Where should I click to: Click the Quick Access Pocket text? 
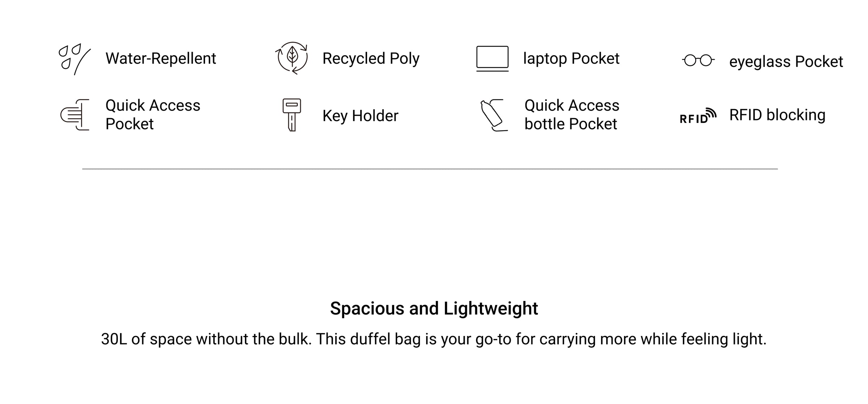click(x=153, y=115)
